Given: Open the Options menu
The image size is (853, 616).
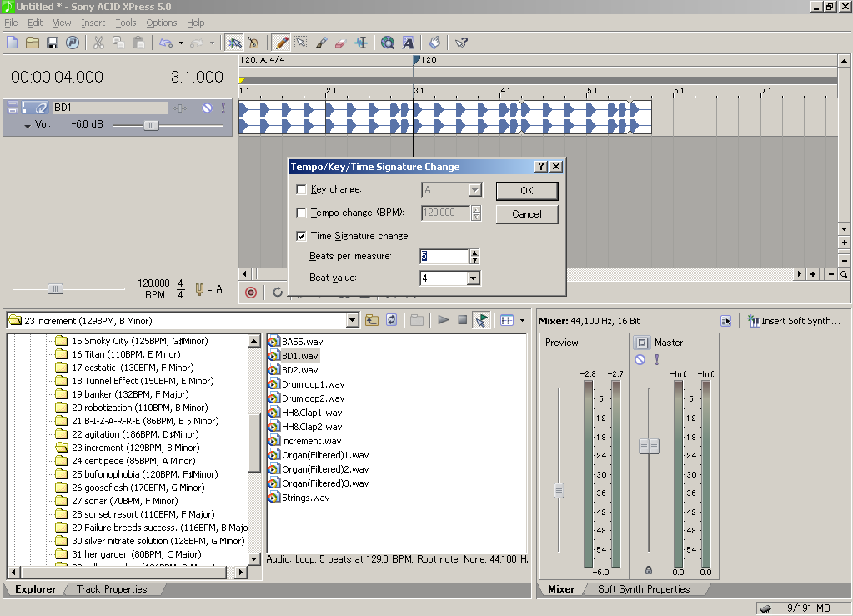Looking at the screenshot, I should pyautogui.click(x=161, y=23).
